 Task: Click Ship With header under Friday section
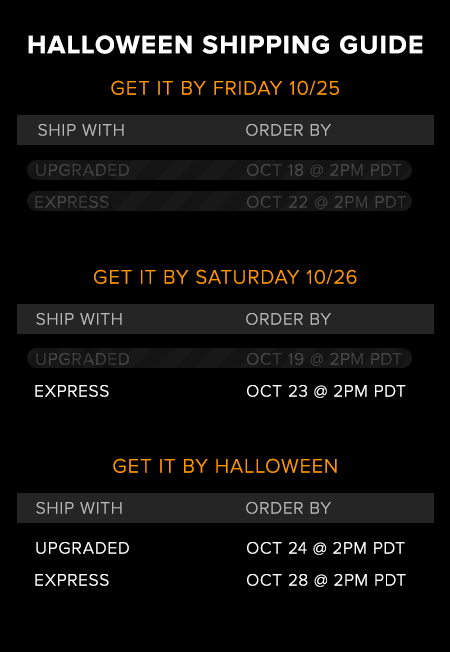(x=81, y=130)
